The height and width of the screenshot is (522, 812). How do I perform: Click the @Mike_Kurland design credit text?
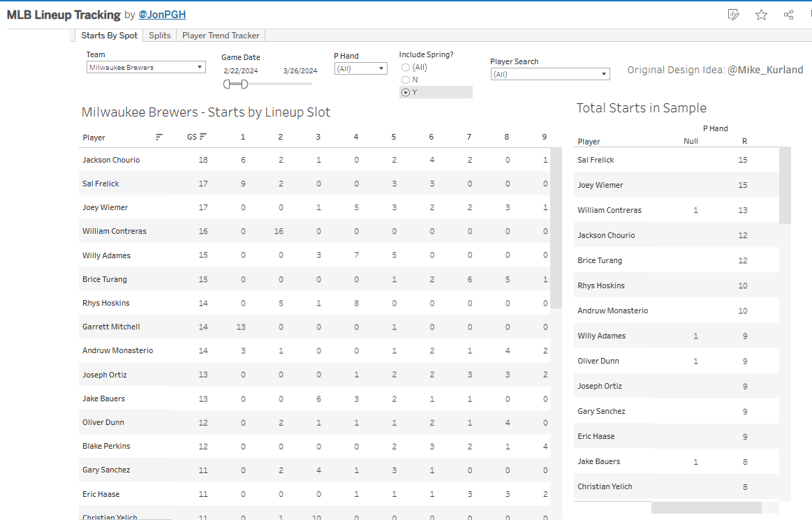[x=765, y=70]
